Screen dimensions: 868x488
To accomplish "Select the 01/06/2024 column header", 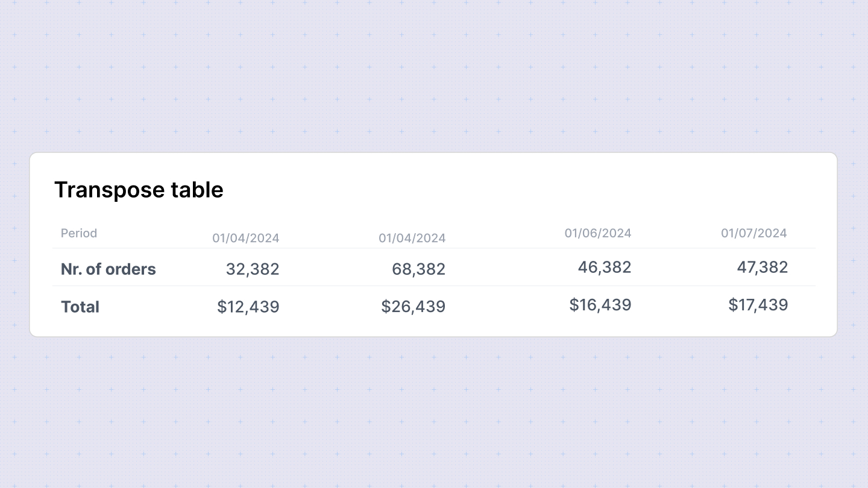I will click(x=598, y=233).
